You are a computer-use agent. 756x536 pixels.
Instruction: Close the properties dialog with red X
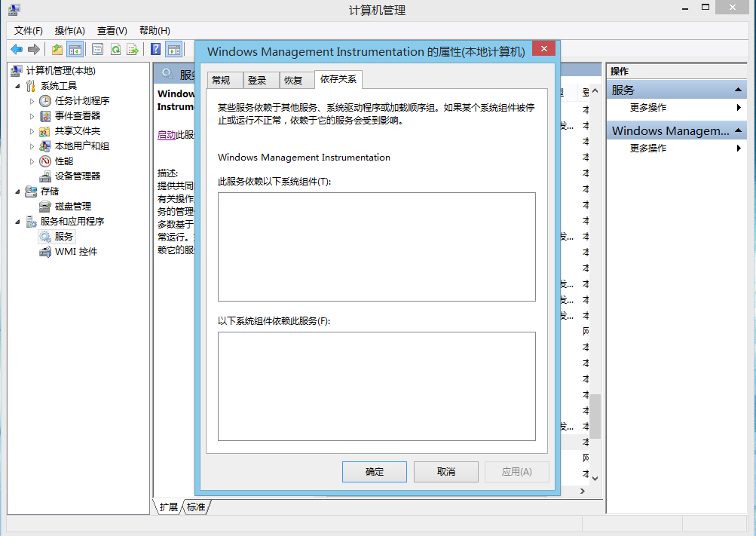coord(544,49)
